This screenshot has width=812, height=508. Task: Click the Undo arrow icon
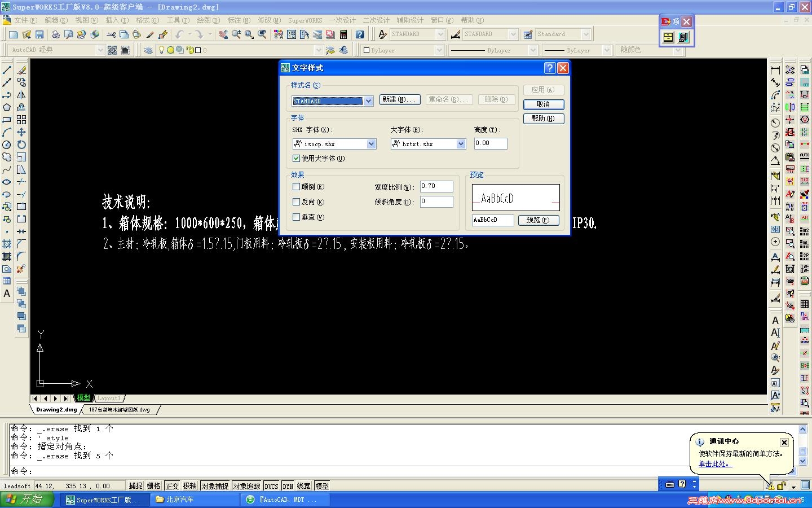click(x=179, y=34)
